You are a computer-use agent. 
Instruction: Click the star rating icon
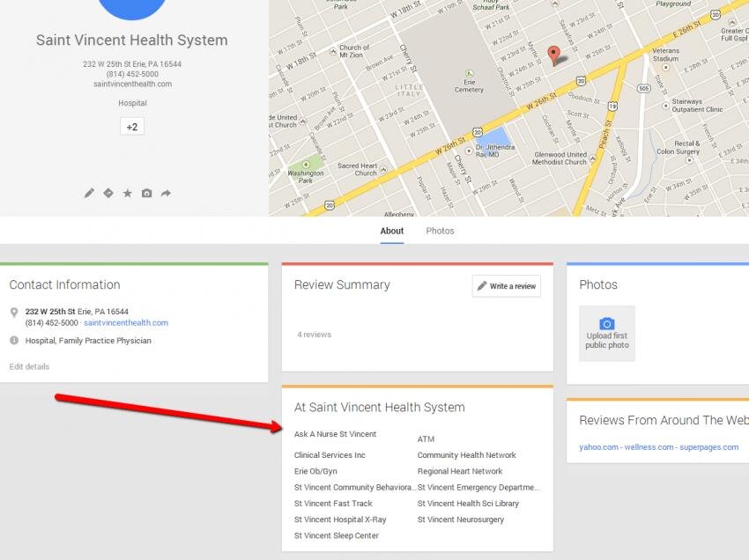(x=128, y=193)
